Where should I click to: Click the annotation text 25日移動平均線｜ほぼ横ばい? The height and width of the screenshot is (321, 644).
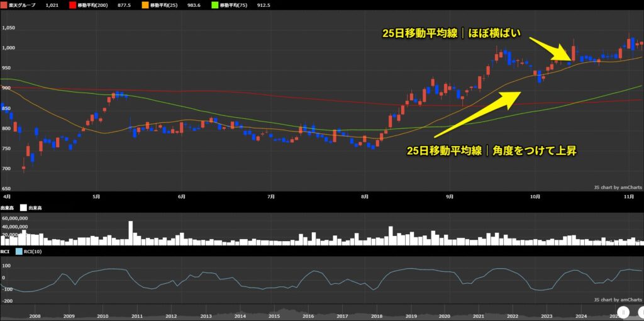coord(452,33)
